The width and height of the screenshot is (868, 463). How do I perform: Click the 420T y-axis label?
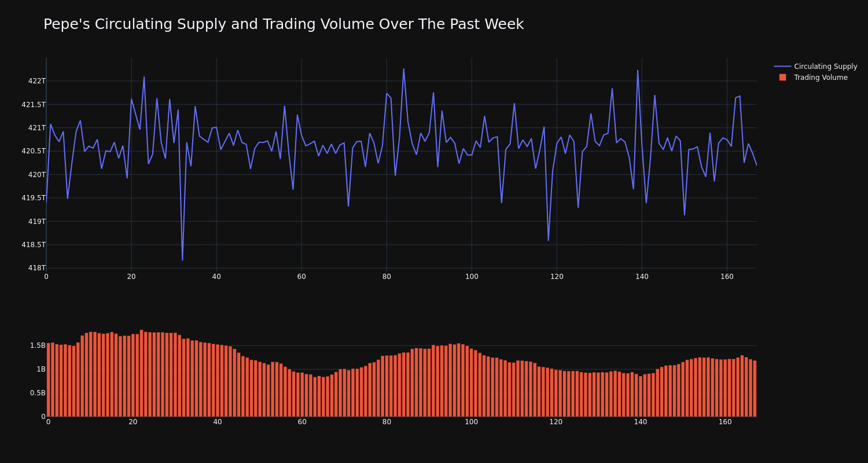pyautogui.click(x=36, y=175)
